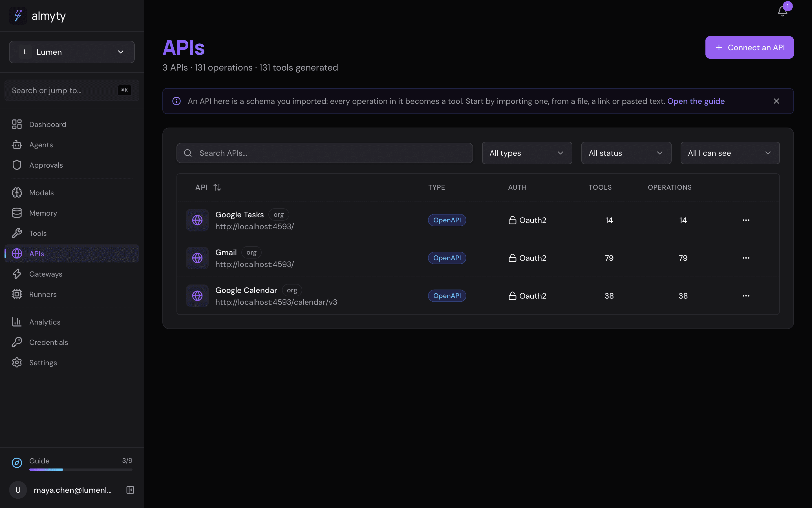Click the info icon in the banner
The height and width of the screenshot is (508, 812).
176,101
